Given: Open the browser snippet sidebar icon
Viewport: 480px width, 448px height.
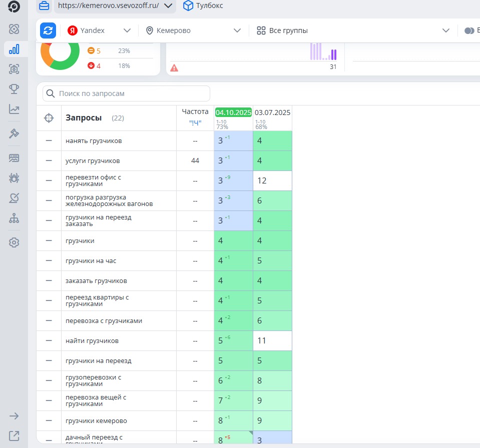Looking at the screenshot, I should tap(14, 158).
